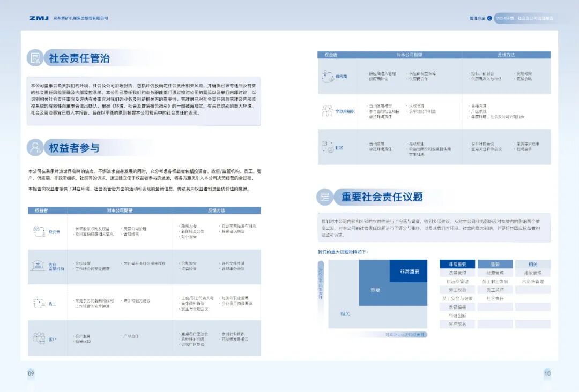The image size is (579, 392).
Task: Click the 相关 column header in topics list
Action: [x=532, y=264]
